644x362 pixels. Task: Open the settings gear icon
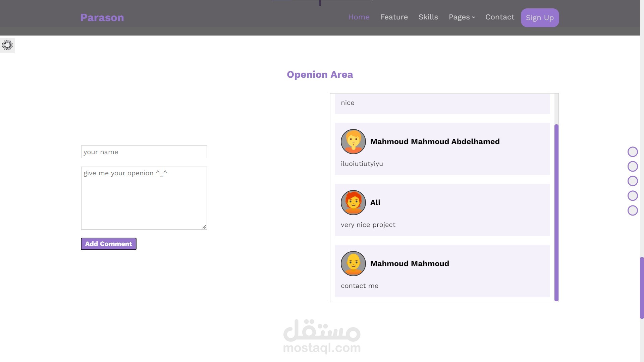7,45
